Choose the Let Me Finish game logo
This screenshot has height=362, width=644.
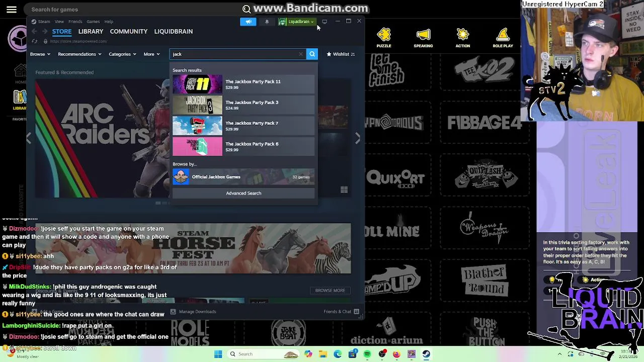[x=386, y=70]
